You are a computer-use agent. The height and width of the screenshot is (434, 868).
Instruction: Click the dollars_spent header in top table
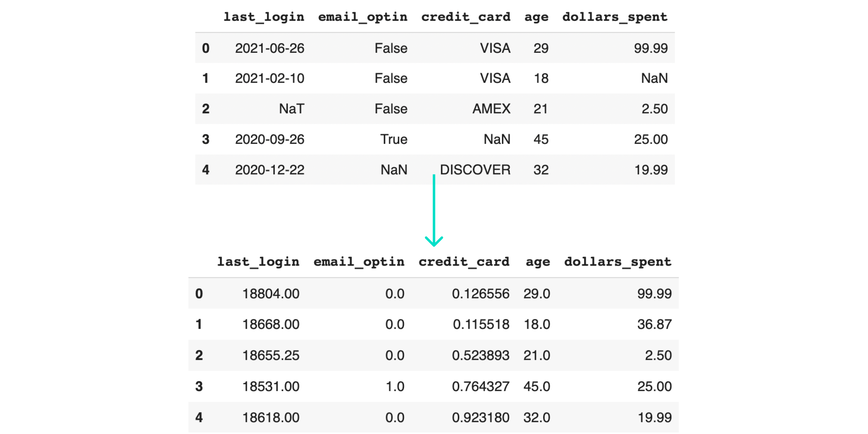tap(615, 17)
